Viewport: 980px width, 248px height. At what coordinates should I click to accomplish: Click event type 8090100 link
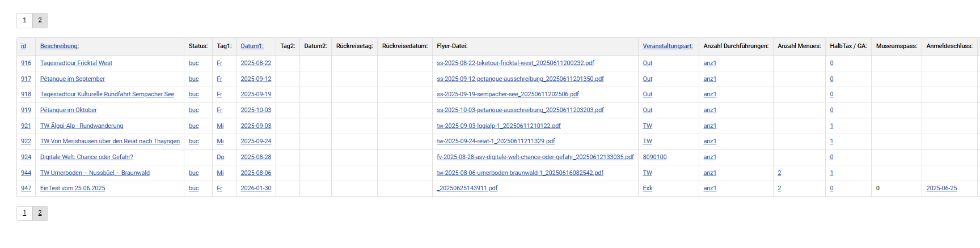click(x=654, y=157)
